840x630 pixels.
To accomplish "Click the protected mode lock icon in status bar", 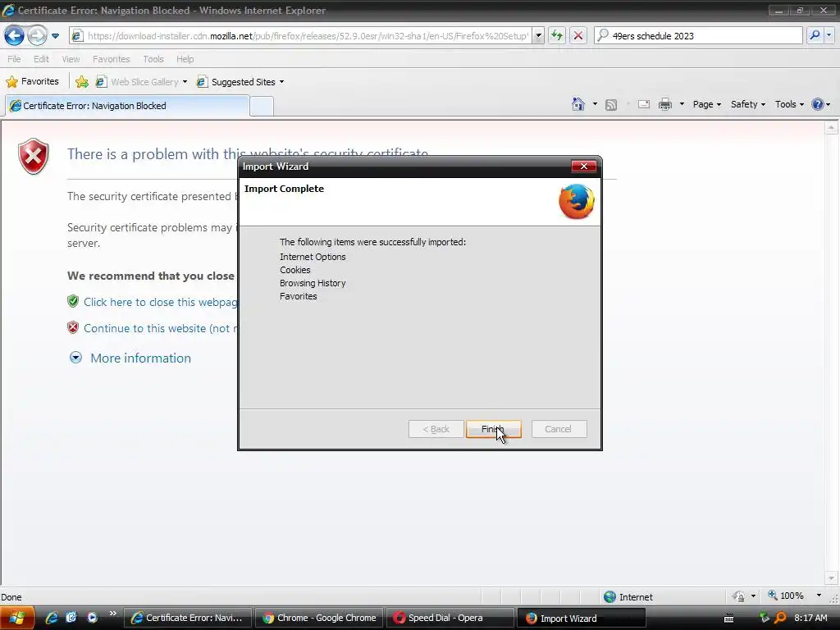I will click(739, 596).
